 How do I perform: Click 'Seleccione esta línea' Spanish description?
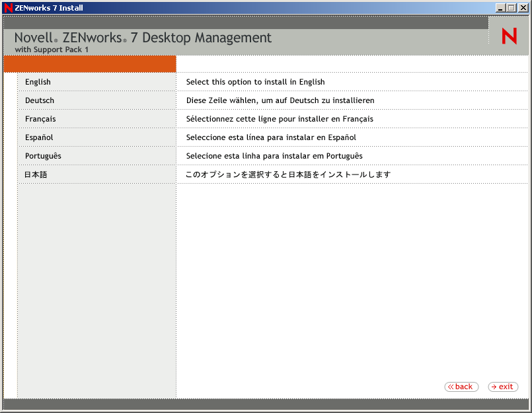click(x=271, y=137)
